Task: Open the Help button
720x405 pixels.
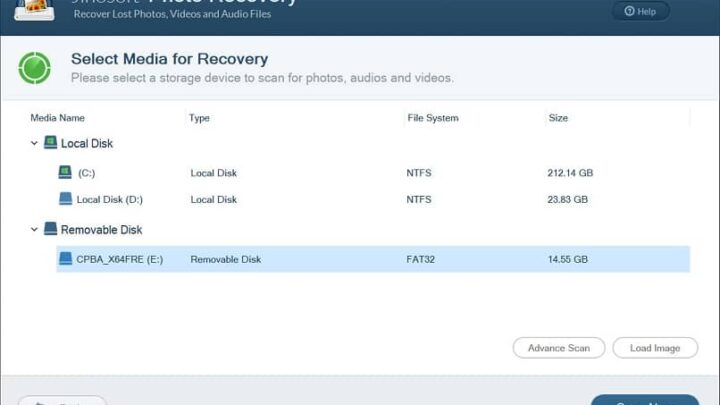Action: pos(641,11)
